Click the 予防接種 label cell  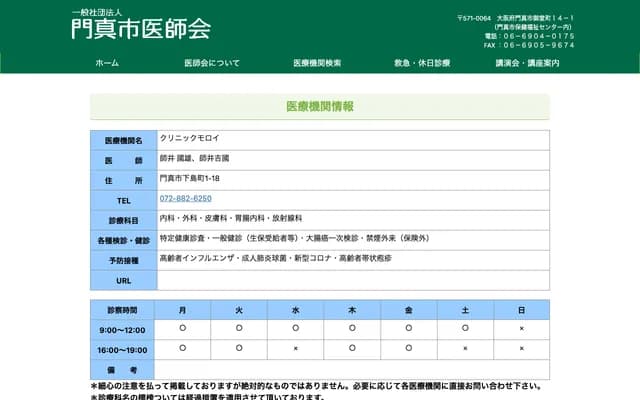click(124, 260)
